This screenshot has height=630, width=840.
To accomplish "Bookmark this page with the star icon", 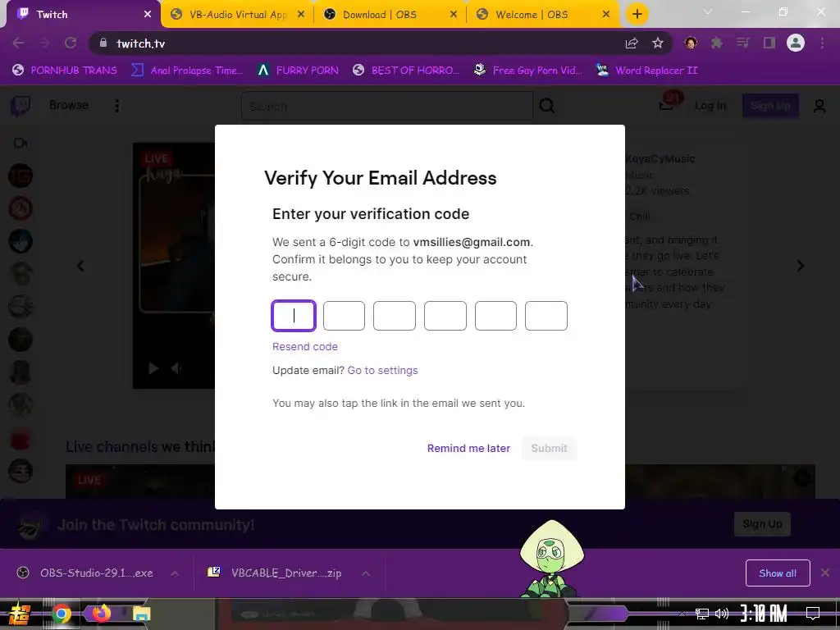I will 658,43.
